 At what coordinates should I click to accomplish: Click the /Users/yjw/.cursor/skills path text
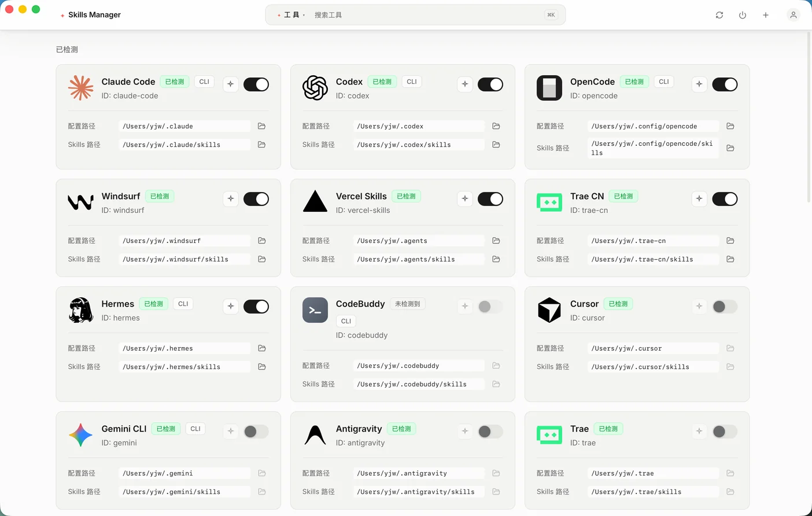[640, 367]
